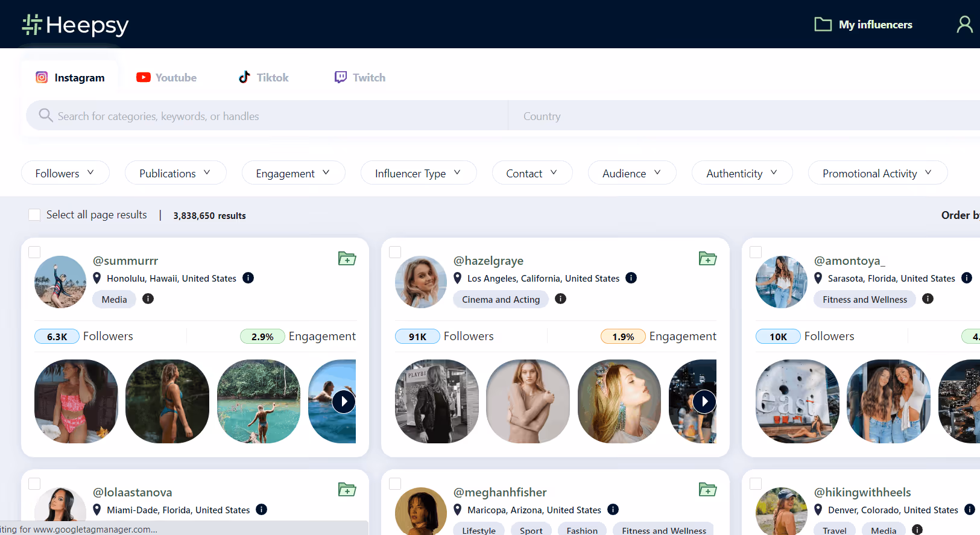
Task: Click info icon next to Maricopa, Arizona location
Action: pyautogui.click(x=613, y=510)
